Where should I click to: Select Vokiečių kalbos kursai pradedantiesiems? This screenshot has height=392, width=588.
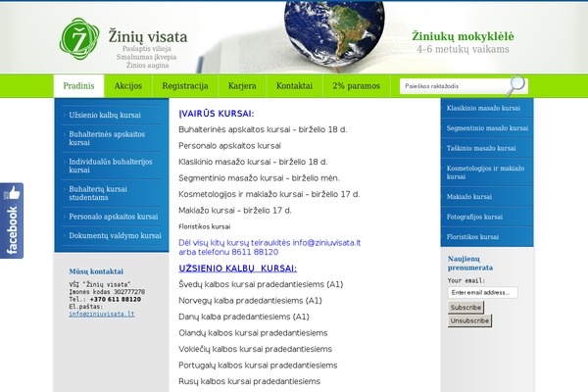[256, 349]
